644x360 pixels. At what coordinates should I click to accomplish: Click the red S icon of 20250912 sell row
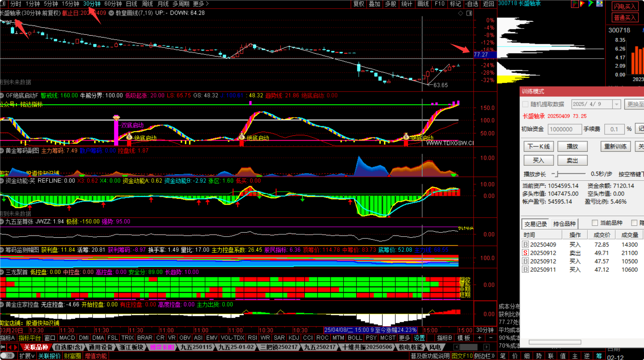(x=525, y=253)
